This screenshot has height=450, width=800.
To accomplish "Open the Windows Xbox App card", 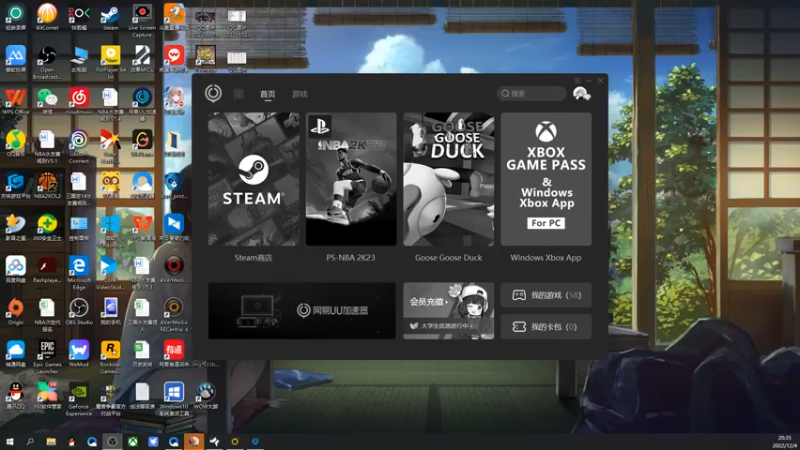I will click(x=546, y=179).
